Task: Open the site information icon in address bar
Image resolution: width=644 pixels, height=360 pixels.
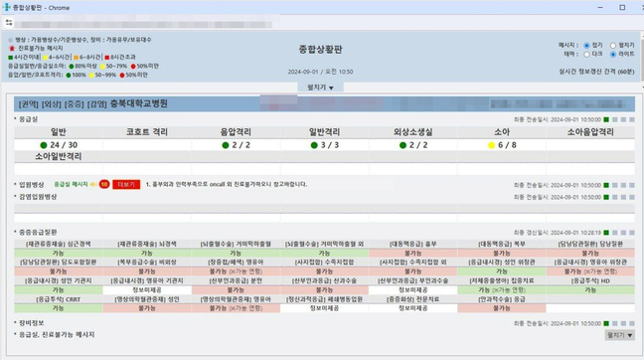Action: click(9, 23)
